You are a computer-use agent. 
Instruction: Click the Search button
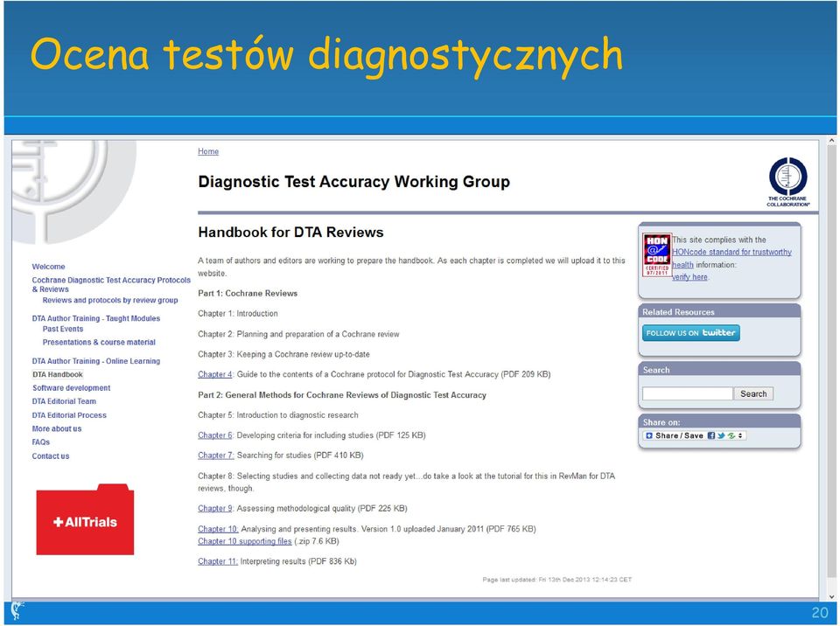click(x=753, y=393)
